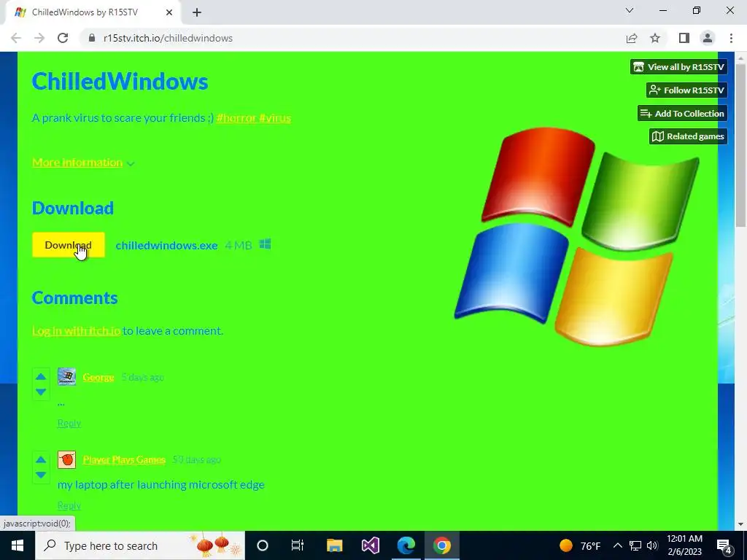Open Chrome three-dot menu
747x560 pixels.
(x=731, y=38)
